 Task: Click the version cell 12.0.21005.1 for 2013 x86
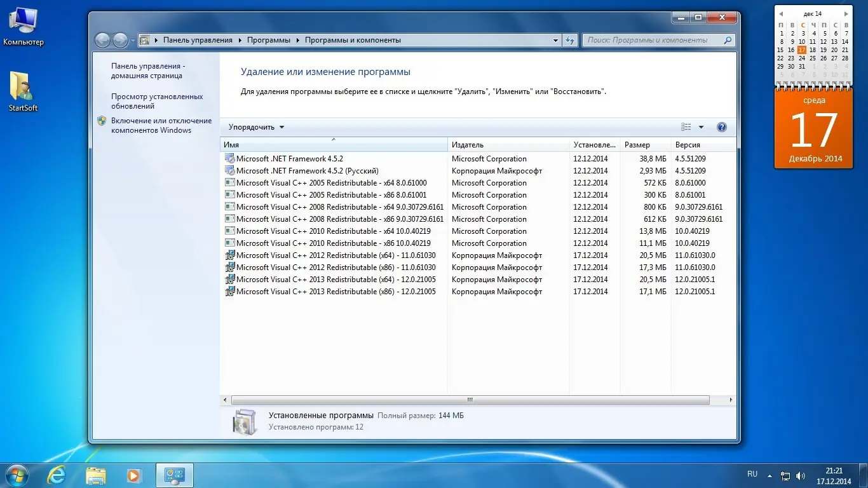click(x=695, y=292)
